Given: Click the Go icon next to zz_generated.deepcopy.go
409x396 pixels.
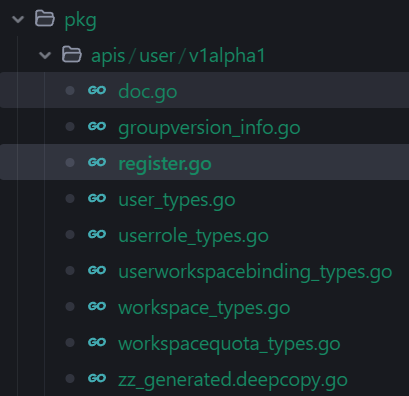Looking at the screenshot, I should coord(97,378).
